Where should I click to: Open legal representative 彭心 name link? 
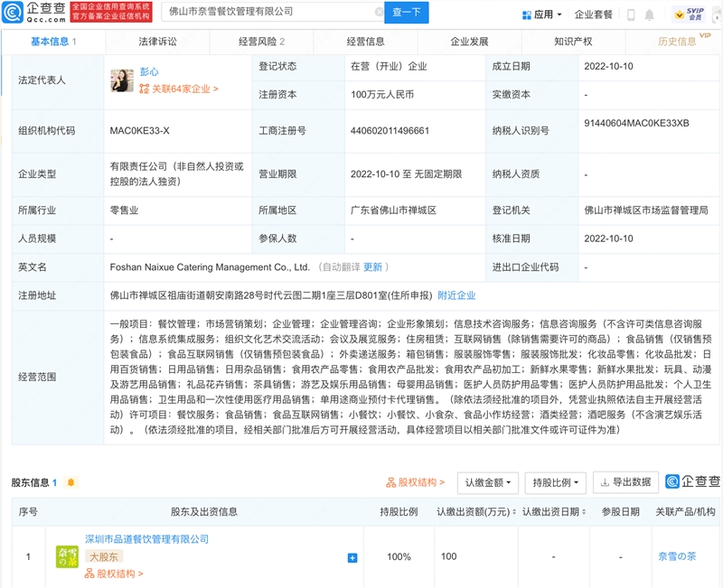[149, 71]
